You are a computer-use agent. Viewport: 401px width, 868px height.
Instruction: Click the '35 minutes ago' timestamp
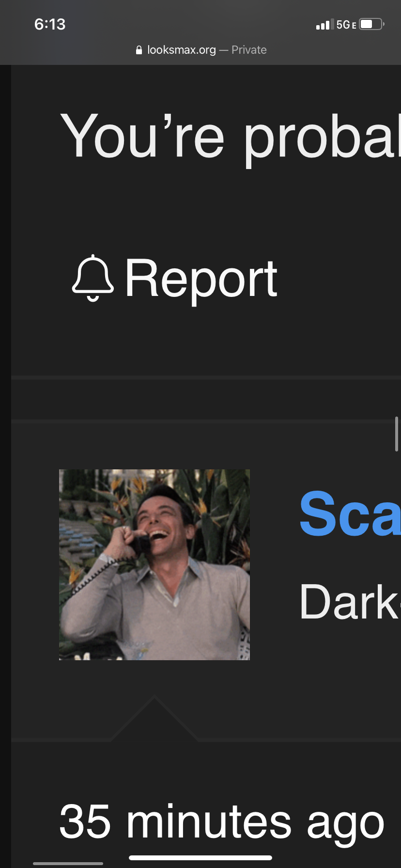[x=222, y=821]
